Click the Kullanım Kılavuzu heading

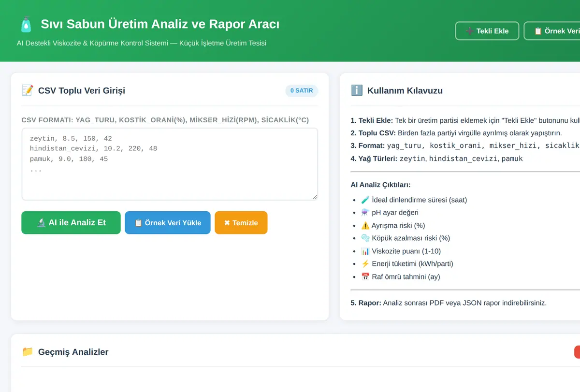click(405, 90)
